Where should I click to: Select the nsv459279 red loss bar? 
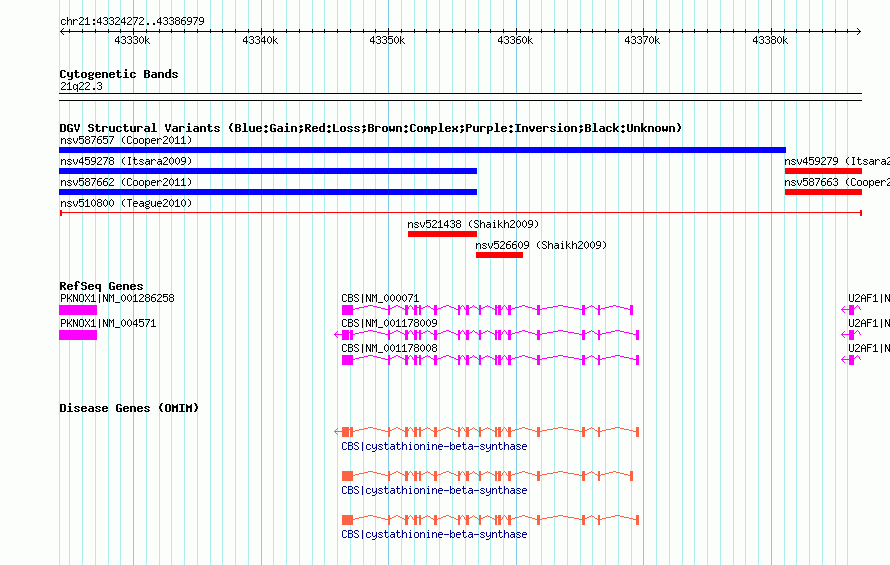[823, 171]
